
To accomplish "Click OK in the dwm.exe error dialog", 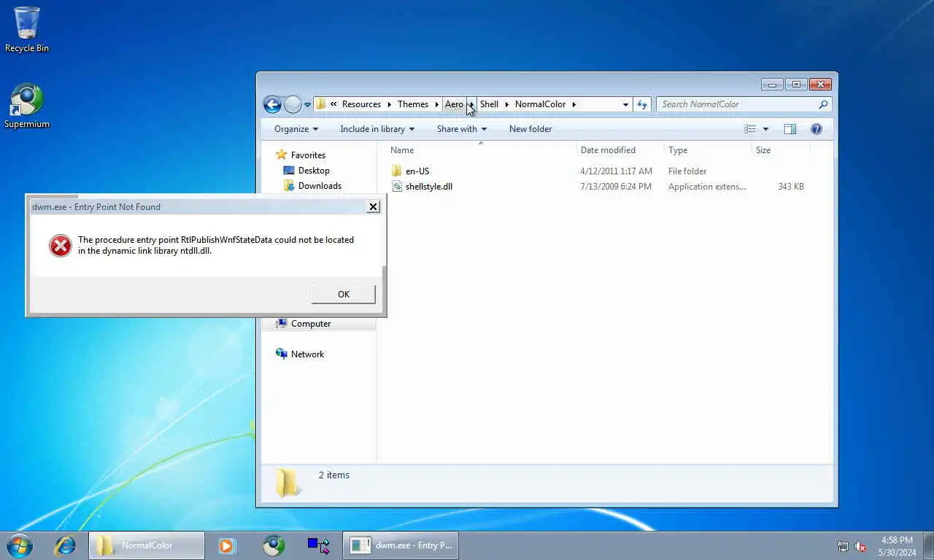I will coord(344,294).
